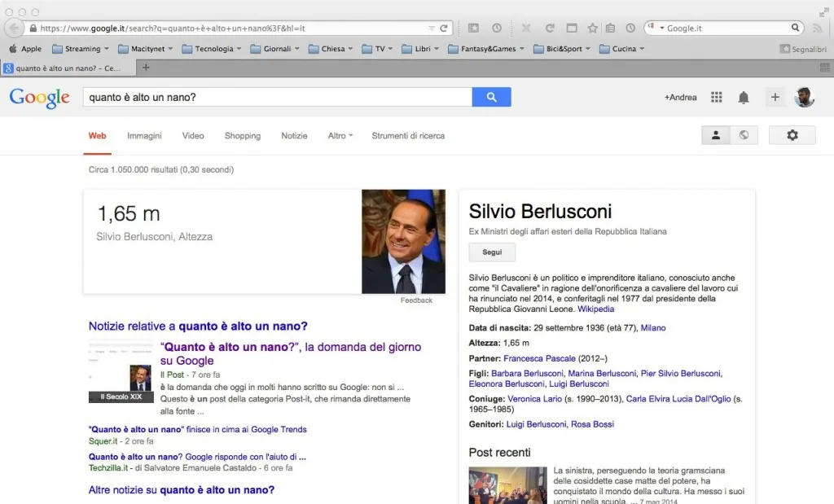Switch to global results globe toggle
834x504 pixels.
pos(744,135)
